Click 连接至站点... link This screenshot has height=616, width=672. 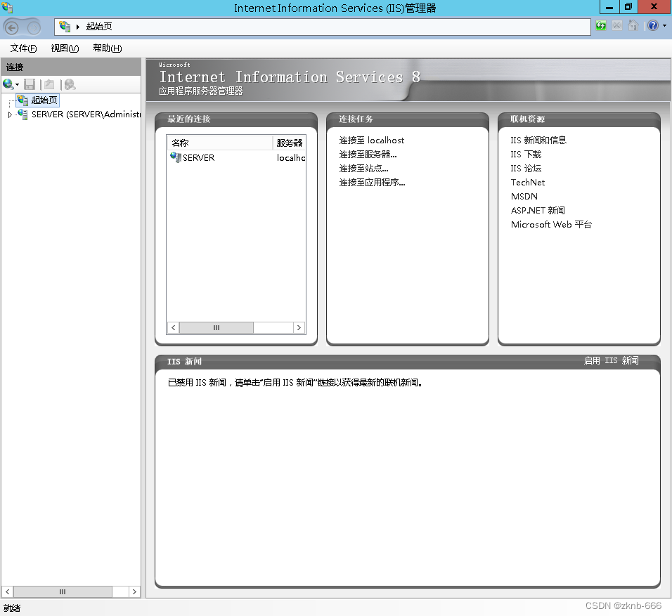pyautogui.click(x=363, y=169)
